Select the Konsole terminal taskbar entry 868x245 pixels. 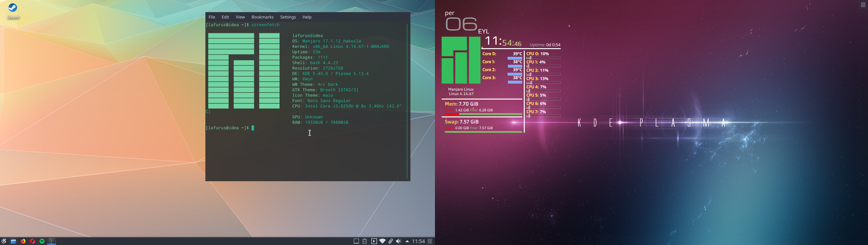click(x=52, y=241)
